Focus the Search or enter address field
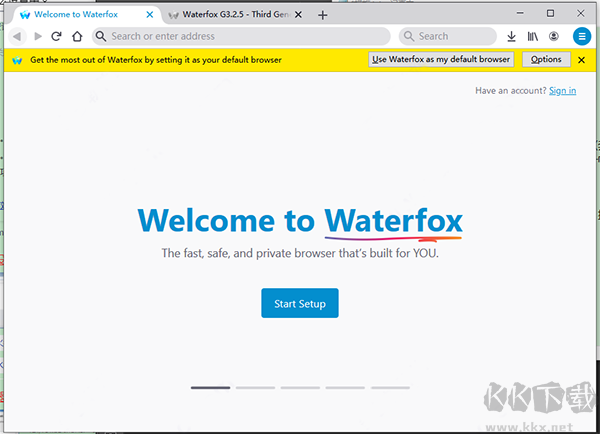The width and height of the screenshot is (600, 434). (241, 36)
